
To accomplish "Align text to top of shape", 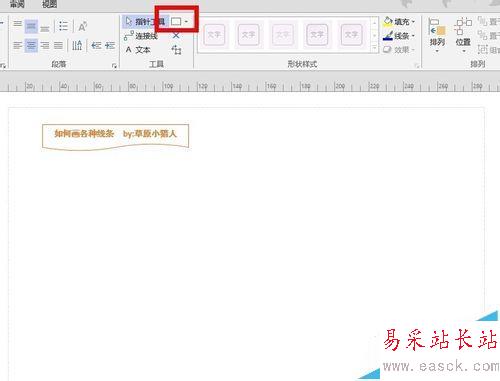I will pyautogui.click(x=18, y=25).
